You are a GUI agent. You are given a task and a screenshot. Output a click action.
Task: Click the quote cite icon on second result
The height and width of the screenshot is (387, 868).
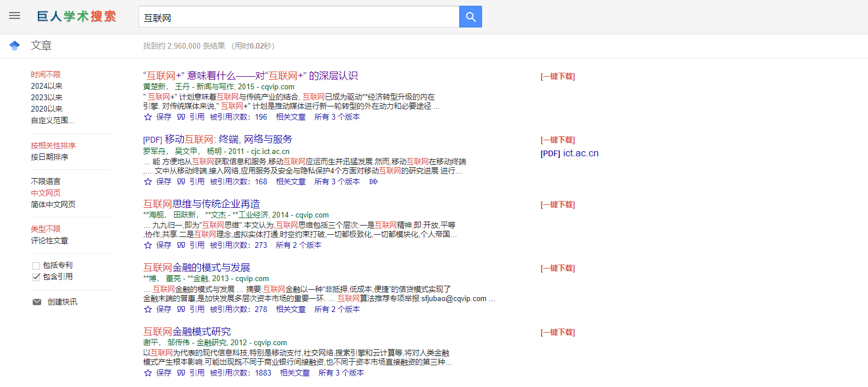coord(181,181)
